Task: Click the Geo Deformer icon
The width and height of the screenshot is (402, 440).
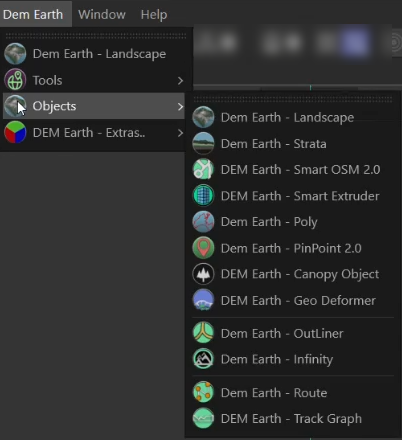Action: (203, 300)
